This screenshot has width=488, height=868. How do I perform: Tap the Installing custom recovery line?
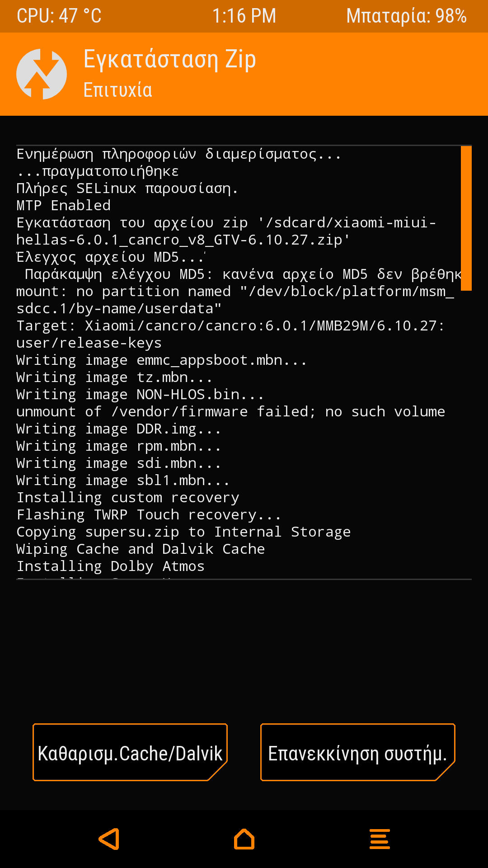tap(128, 498)
